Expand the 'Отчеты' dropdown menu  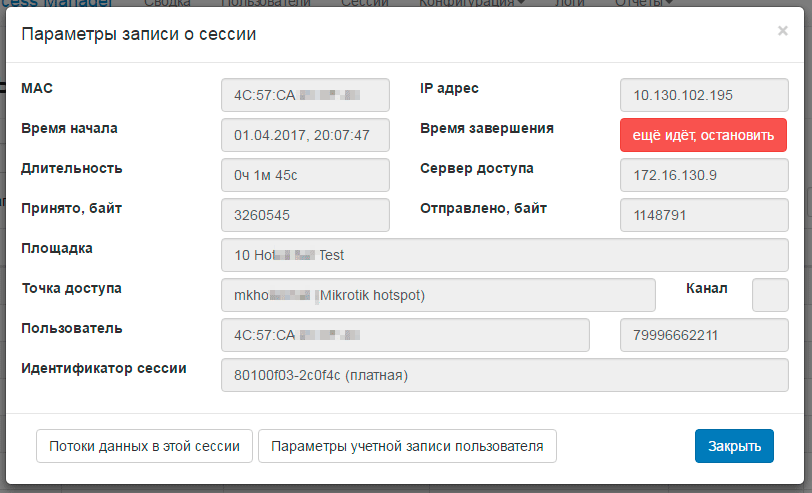point(641,4)
